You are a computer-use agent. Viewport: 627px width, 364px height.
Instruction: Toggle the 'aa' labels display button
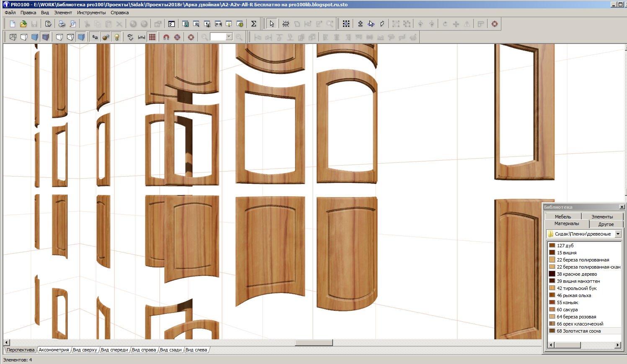[x=95, y=37]
